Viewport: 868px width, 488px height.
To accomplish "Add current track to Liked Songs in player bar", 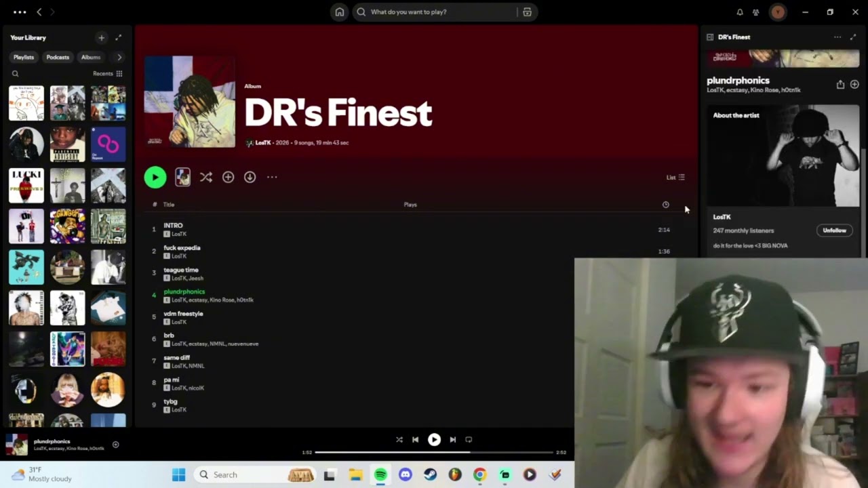I will (x=115, y=445).
